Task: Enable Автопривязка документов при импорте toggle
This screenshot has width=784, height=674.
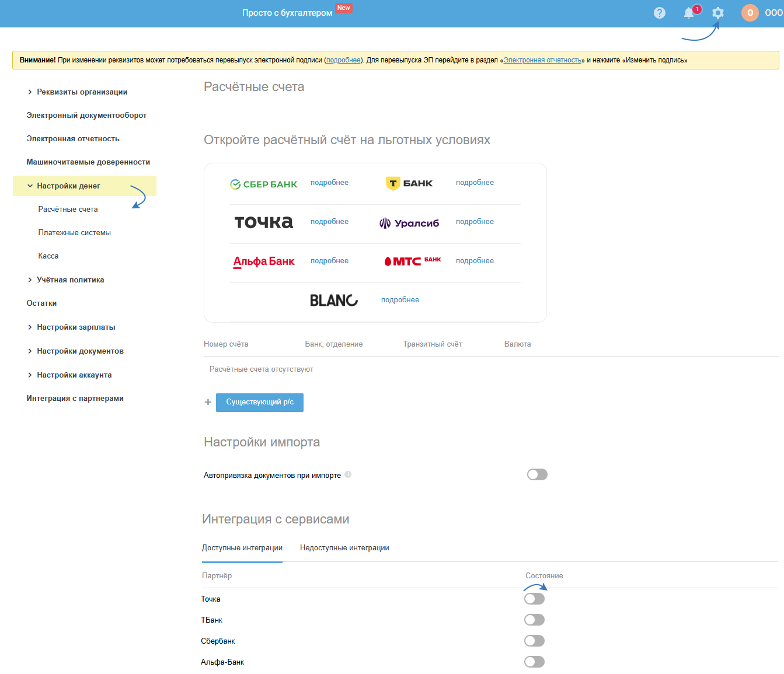Action: [x=537, y=475]
